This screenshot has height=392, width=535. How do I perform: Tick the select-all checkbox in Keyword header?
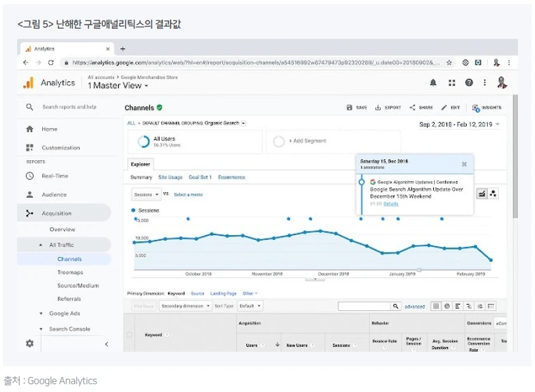coord(130,334)
